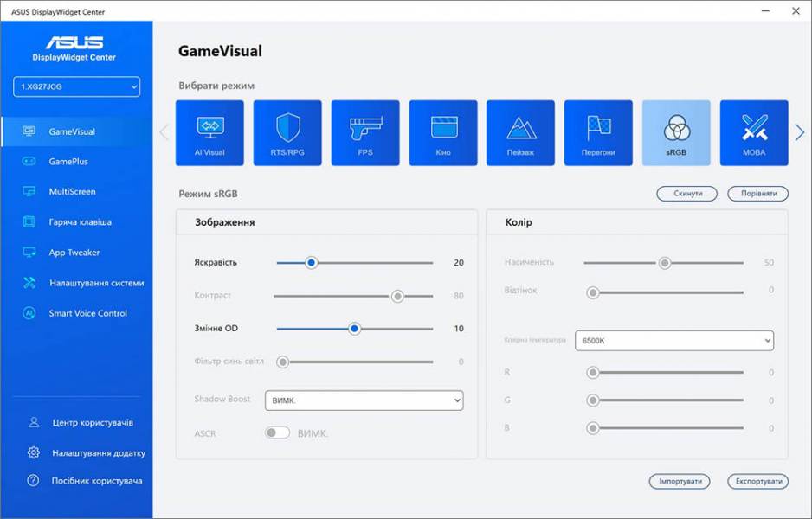The height and width of the screenshot is (519, 812).
Task: Click the Яскравість value 20
Action: pyautogui.click(x=459, y=262)
